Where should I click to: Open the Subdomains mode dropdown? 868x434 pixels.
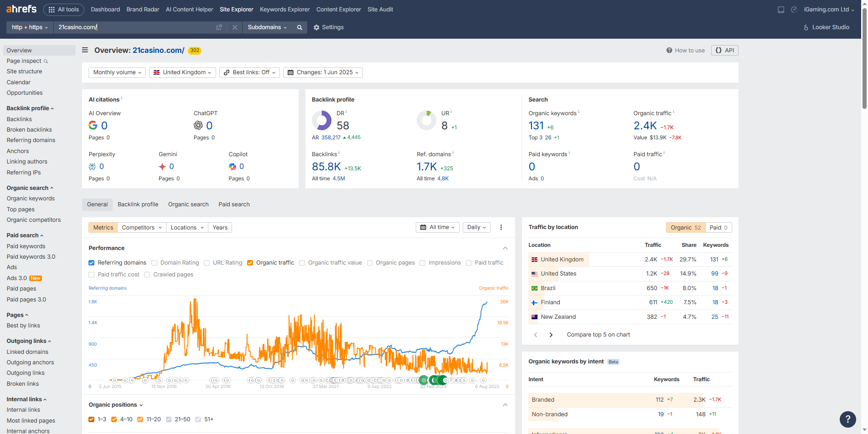coord(267,27)
